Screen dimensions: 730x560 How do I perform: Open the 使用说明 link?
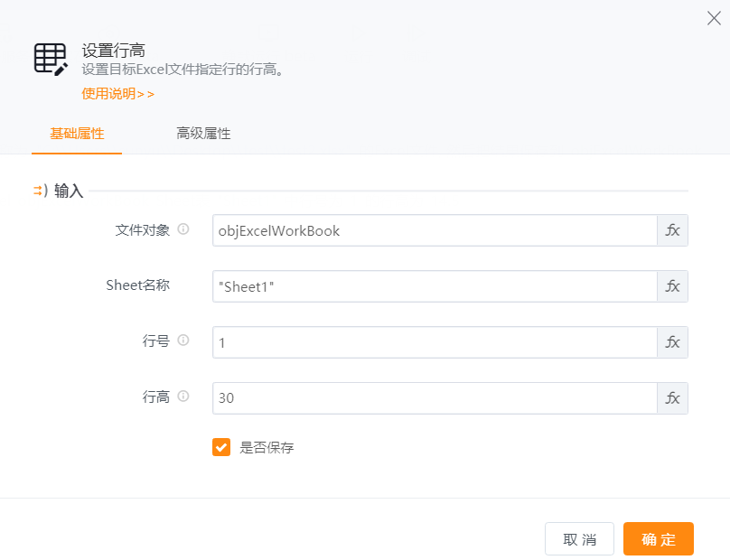point(117,93)
